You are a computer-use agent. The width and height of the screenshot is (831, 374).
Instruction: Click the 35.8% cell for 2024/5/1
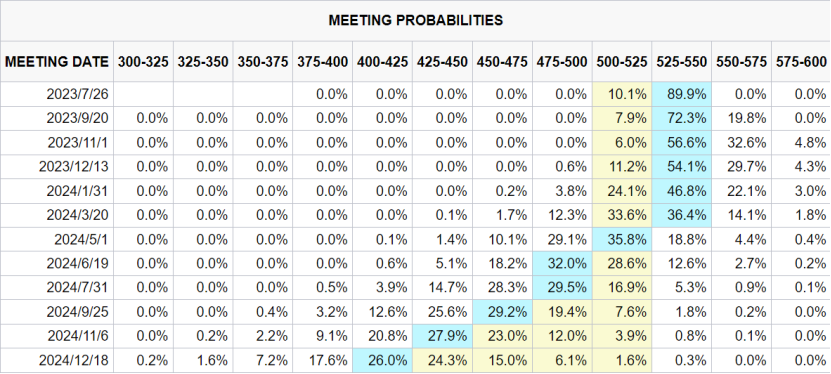pyautogui.click(x=622, y=239)
